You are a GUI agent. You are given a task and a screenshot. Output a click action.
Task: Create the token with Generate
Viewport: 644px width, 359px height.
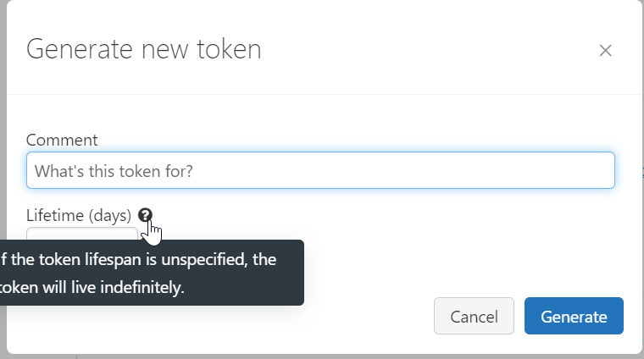coord(574,317)
